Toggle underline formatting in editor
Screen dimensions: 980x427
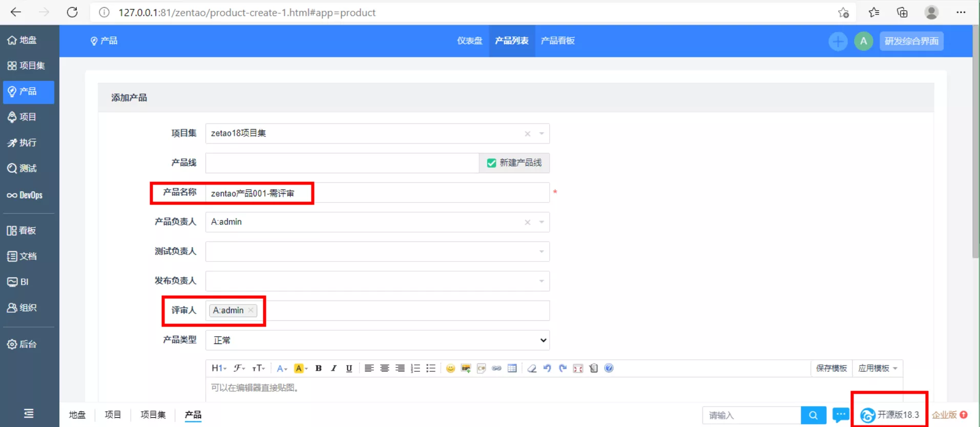(349, 368)
